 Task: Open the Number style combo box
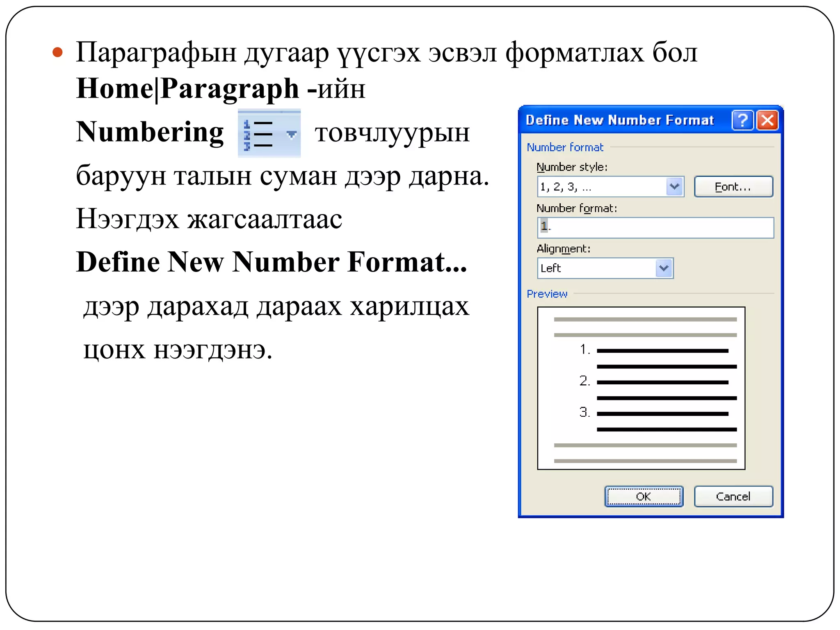[610, 187]
